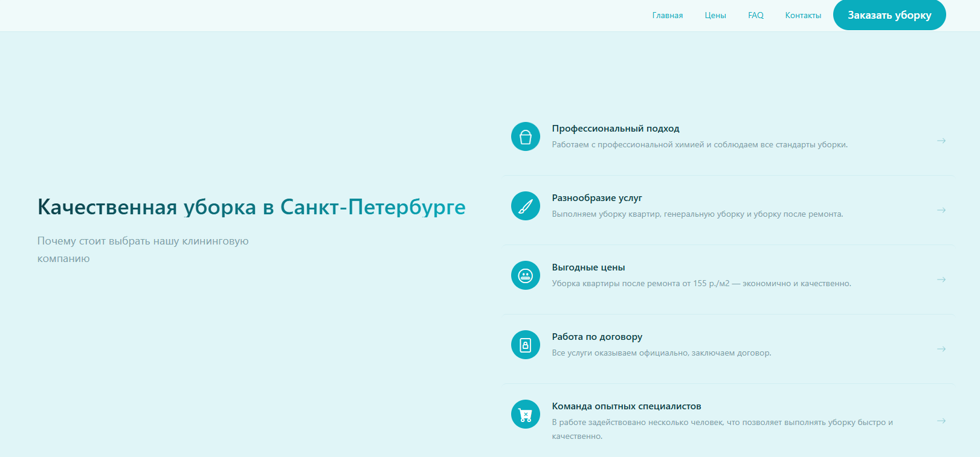
Task: Navigate to Контакты in the top menu
Action: pyautogui.click(x=803, y=16)
